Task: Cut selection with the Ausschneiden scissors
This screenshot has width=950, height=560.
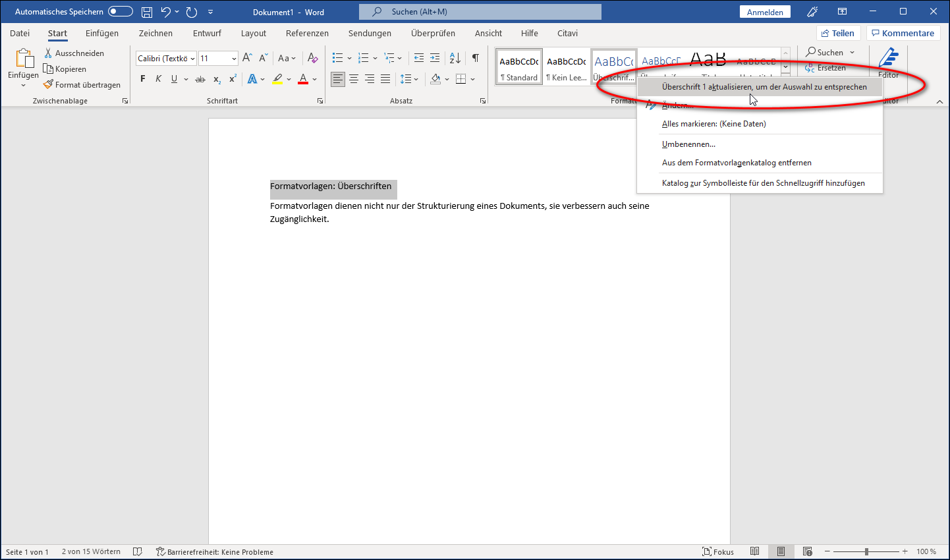Action: point(74,53)
